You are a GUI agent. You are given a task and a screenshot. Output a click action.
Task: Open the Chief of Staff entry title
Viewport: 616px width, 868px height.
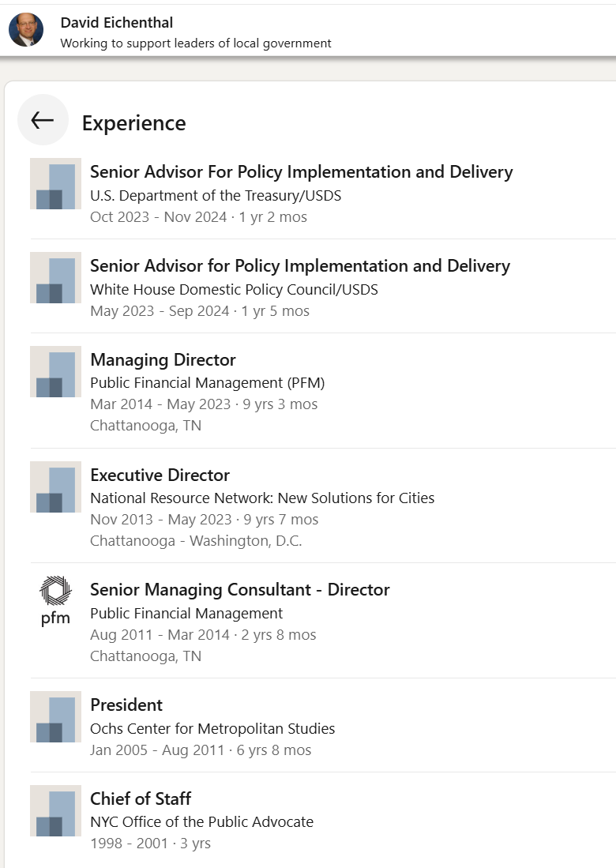tap(141, 798)
